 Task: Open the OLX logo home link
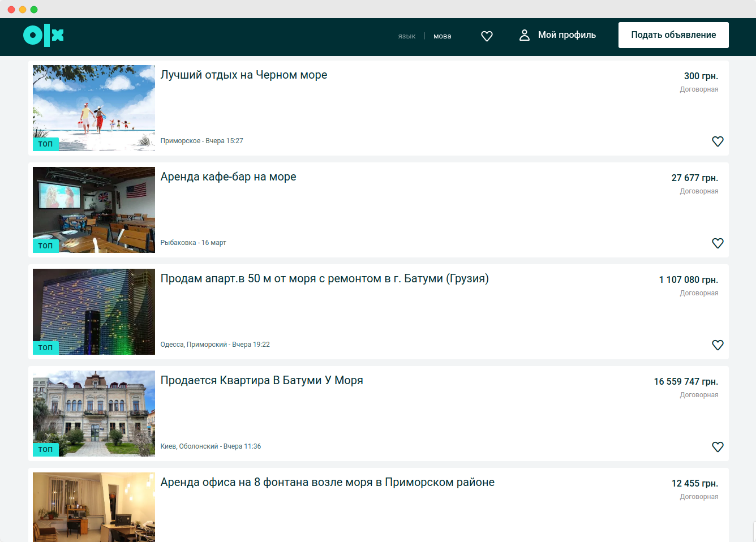point(44,36)
